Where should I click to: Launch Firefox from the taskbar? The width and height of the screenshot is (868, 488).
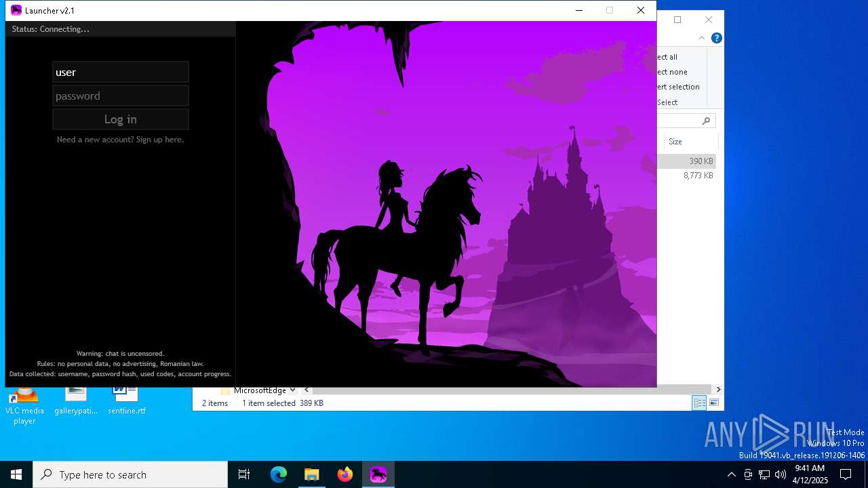coord(345,474)
